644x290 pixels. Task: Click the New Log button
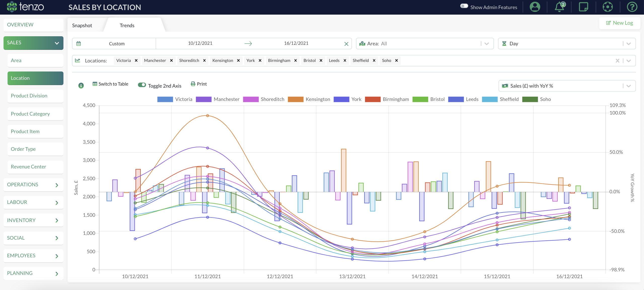coord(620,23)
